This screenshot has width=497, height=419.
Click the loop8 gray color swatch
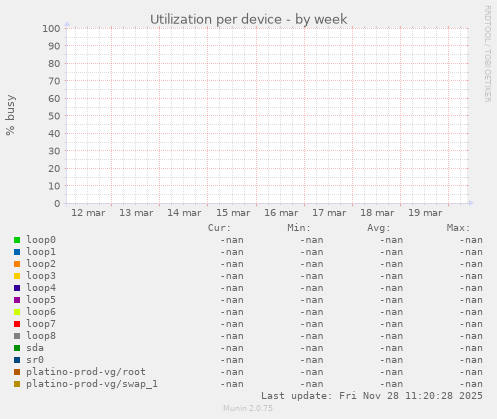point(17,336)
